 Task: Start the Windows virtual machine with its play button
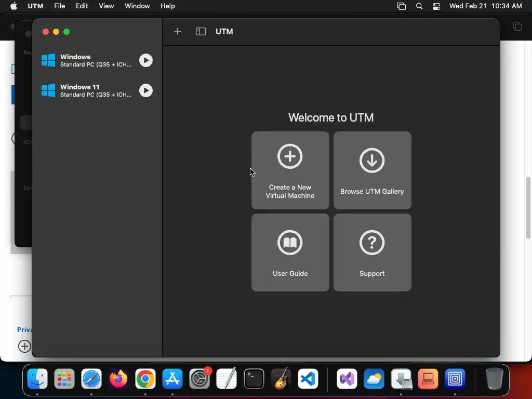tap(146, 60)
